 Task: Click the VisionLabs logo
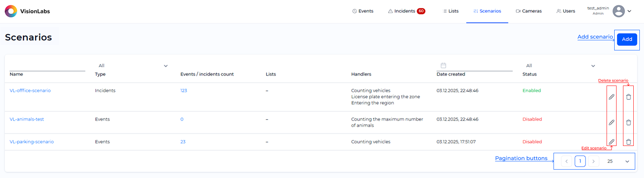pos(11,11)
